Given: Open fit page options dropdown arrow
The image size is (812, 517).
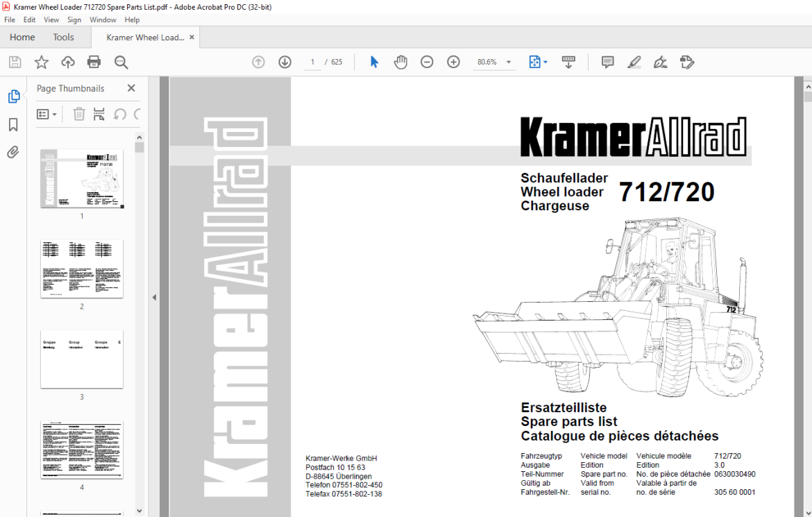Looking at the screenshot, I should pos(545,62).
